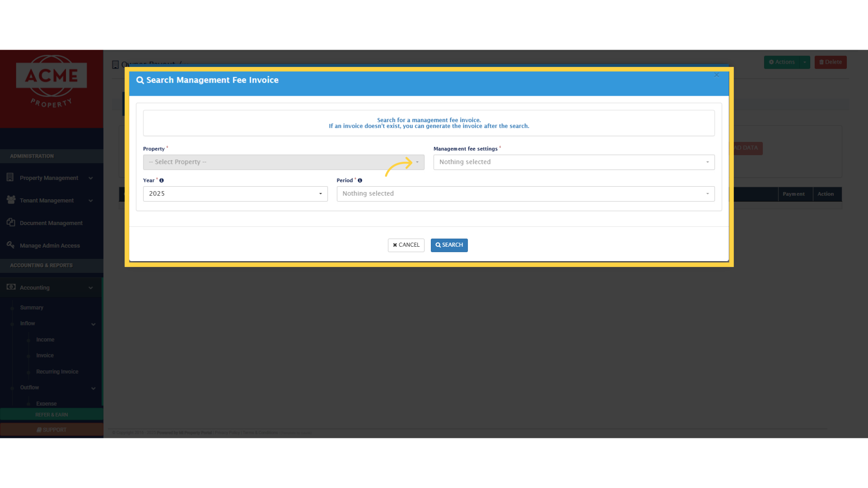Click the Year info icon
Screen dimensions: 868x488
pos(161,180)
